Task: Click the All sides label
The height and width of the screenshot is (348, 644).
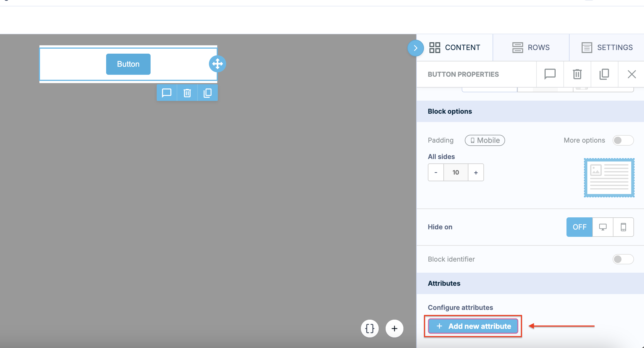Action: [x=441, y=156]
